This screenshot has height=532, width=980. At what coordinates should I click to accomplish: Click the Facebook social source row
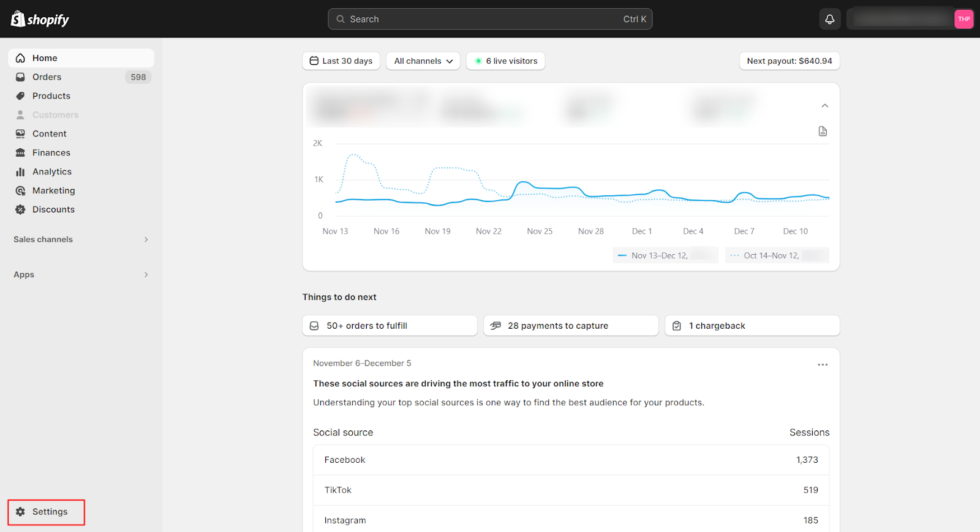[571, 460]
